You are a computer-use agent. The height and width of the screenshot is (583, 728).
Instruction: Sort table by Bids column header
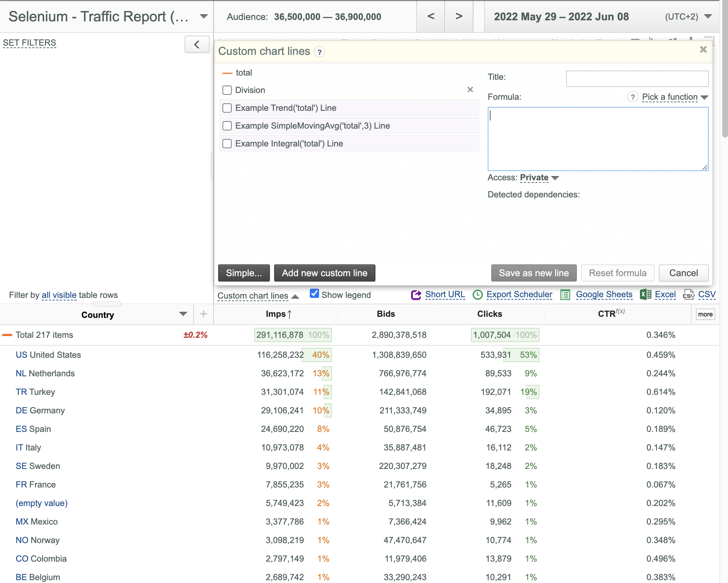[386, 314]
